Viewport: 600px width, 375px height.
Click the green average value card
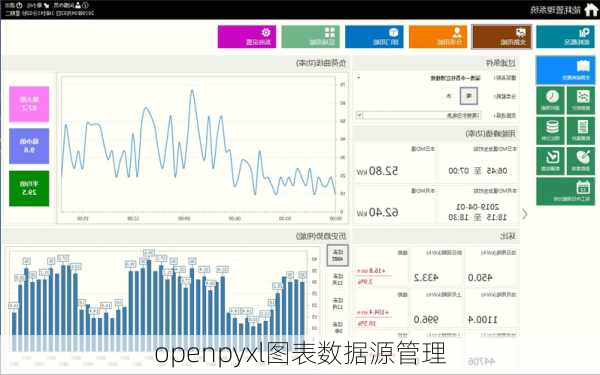[x=29, y=188]
